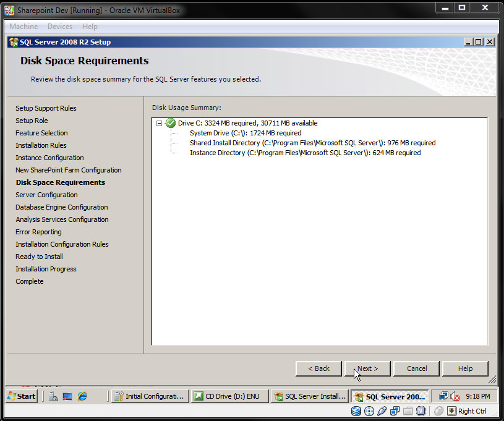
Task: Click VirtualBox shared folders status icon
Action: click(x=408, y=411)
